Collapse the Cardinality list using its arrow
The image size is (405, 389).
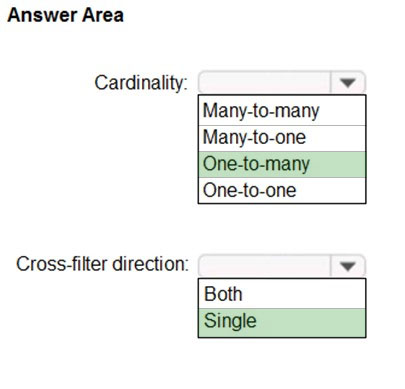pos(348,82)
